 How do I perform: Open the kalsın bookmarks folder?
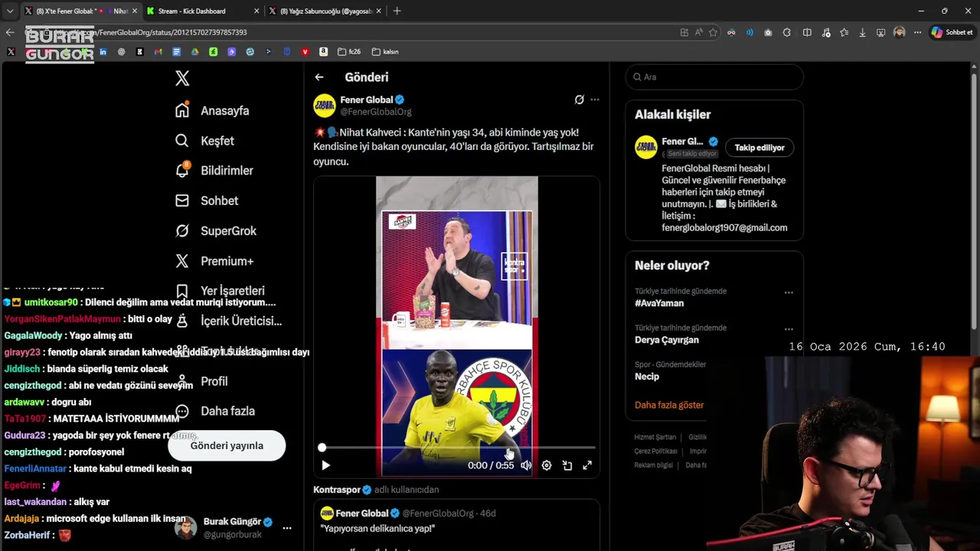pyautogui.click(x=385, y=52)
